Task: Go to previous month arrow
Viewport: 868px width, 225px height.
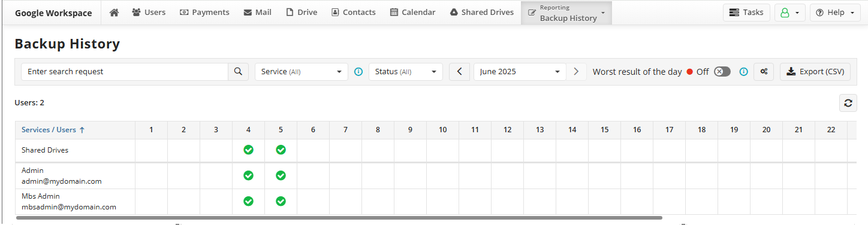Action: [459, 71]
